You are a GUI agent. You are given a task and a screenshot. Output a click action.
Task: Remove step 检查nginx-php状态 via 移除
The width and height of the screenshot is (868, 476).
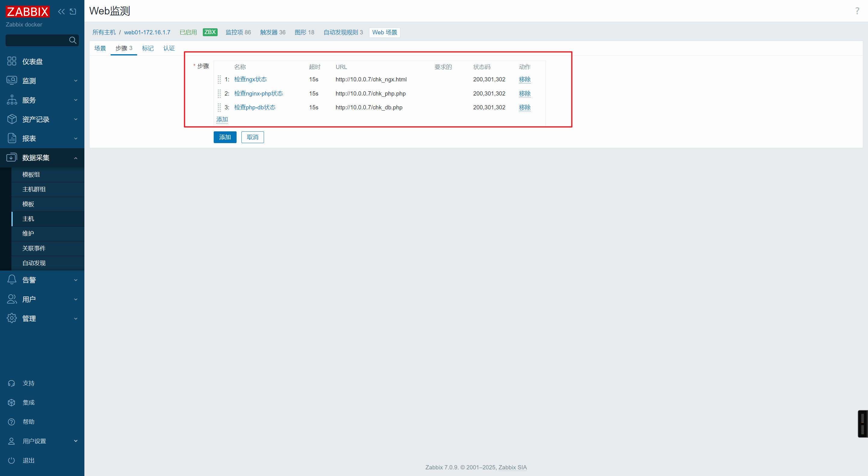pos(525,94)
